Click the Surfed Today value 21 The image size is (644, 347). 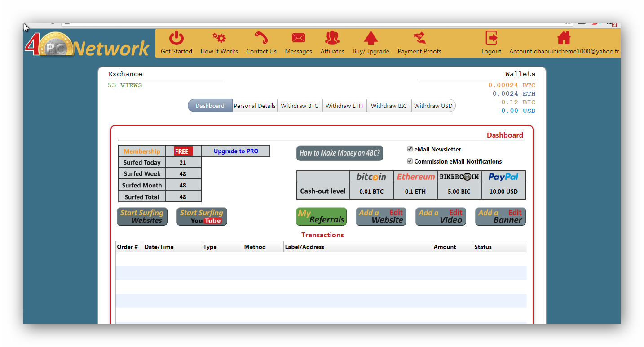pos(183,163)
